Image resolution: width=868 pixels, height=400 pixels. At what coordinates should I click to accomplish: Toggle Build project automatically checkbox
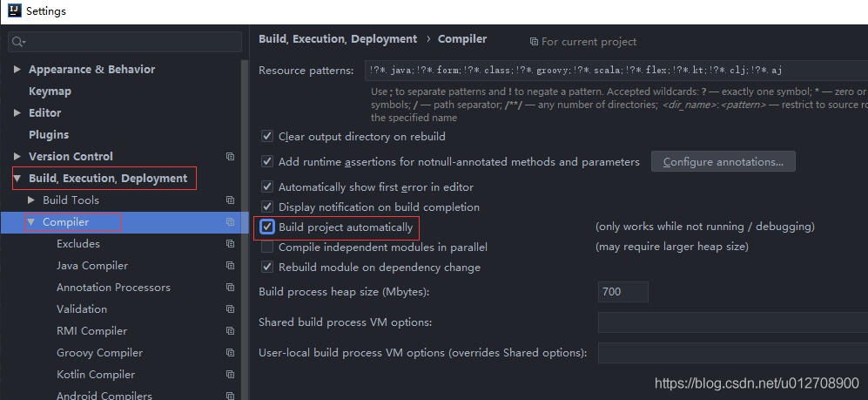pyautogui.click(x=268, y=227)
